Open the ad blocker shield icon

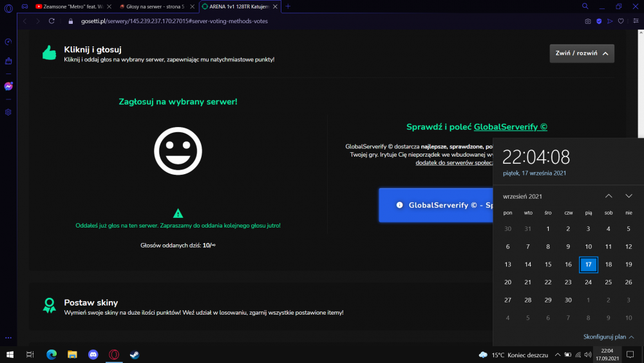pyautogui.click(x=599, y=21)
